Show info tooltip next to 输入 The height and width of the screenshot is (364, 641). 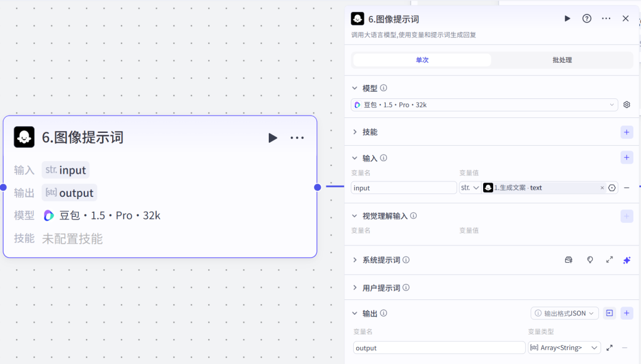coord(383,158)
